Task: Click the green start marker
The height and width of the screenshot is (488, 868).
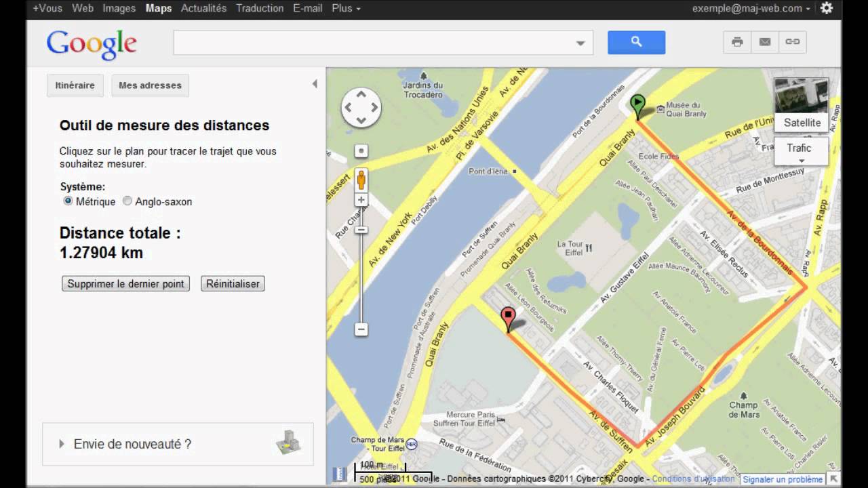Action: (637, 106)
